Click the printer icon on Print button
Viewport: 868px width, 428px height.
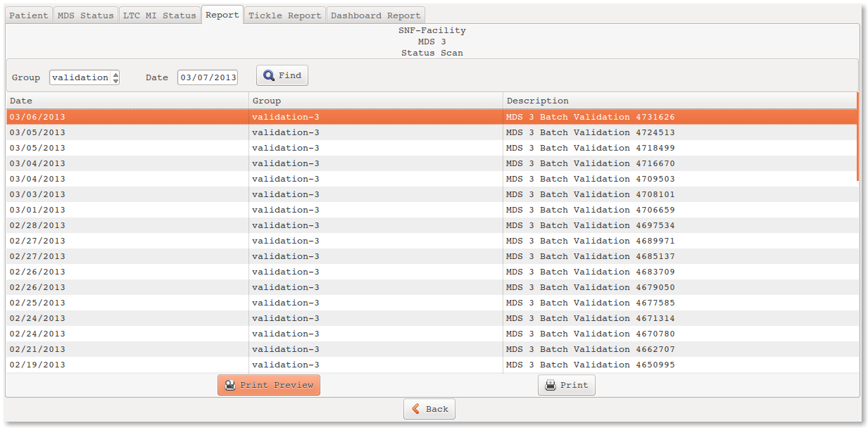[551, 385]
